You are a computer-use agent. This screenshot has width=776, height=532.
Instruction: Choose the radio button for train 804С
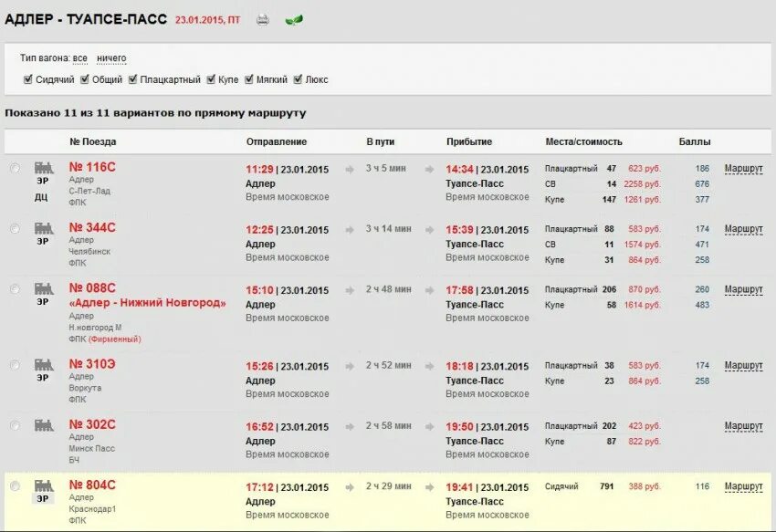[x=15, y=486]
